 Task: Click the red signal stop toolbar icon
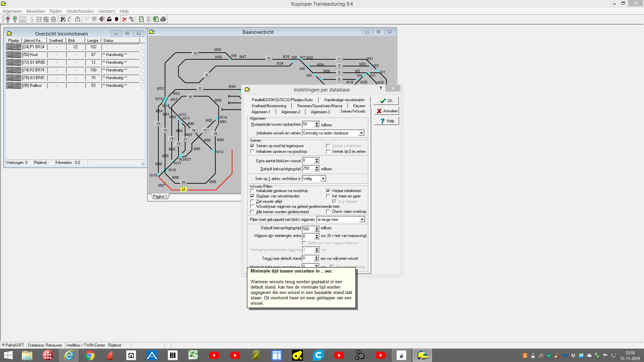8,19
